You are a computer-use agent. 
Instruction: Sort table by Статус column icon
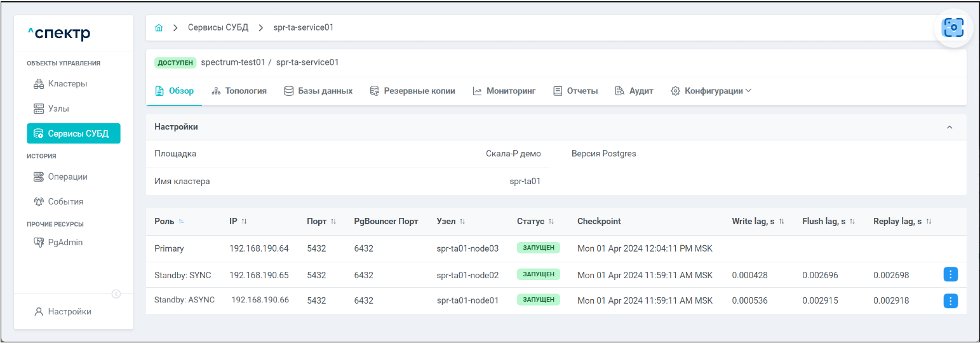(x=551, y=222)
